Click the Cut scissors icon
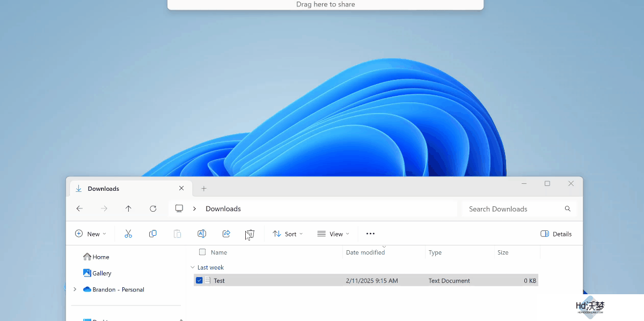 [128, 234]
